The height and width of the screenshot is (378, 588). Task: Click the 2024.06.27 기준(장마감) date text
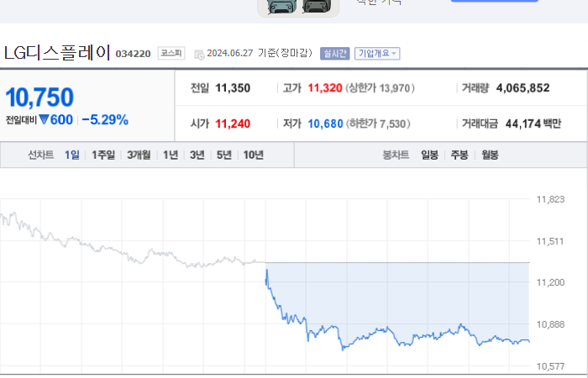tap(260, 53)
